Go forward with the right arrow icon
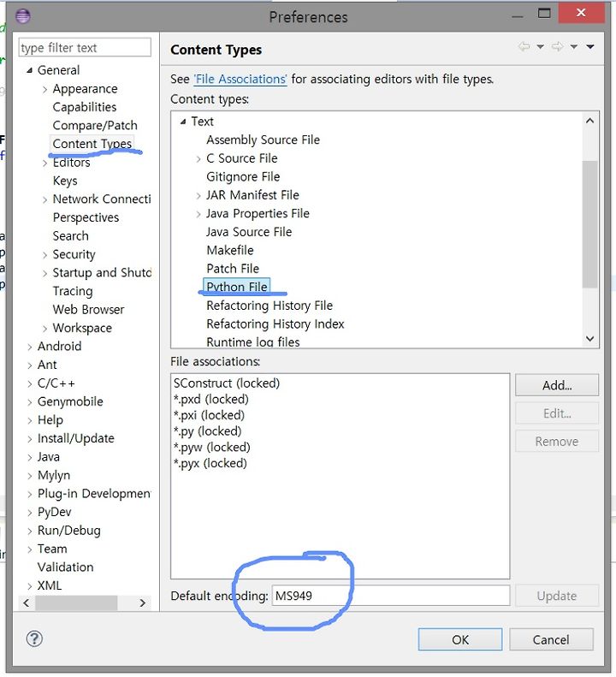The image size is (616, 677). pyautogui.click(x=557, y=46)
